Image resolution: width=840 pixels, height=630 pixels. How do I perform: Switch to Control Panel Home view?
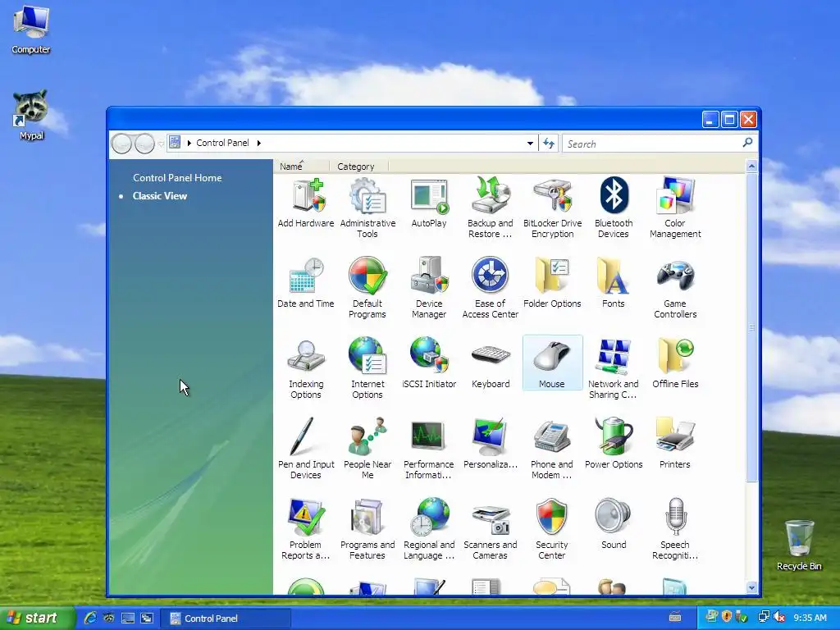point(177,178)
